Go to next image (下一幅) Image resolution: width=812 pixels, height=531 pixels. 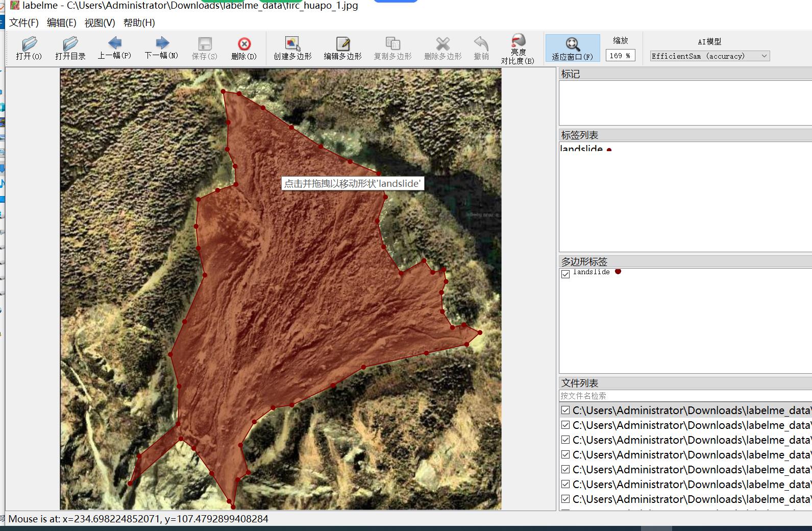point(161,48)
